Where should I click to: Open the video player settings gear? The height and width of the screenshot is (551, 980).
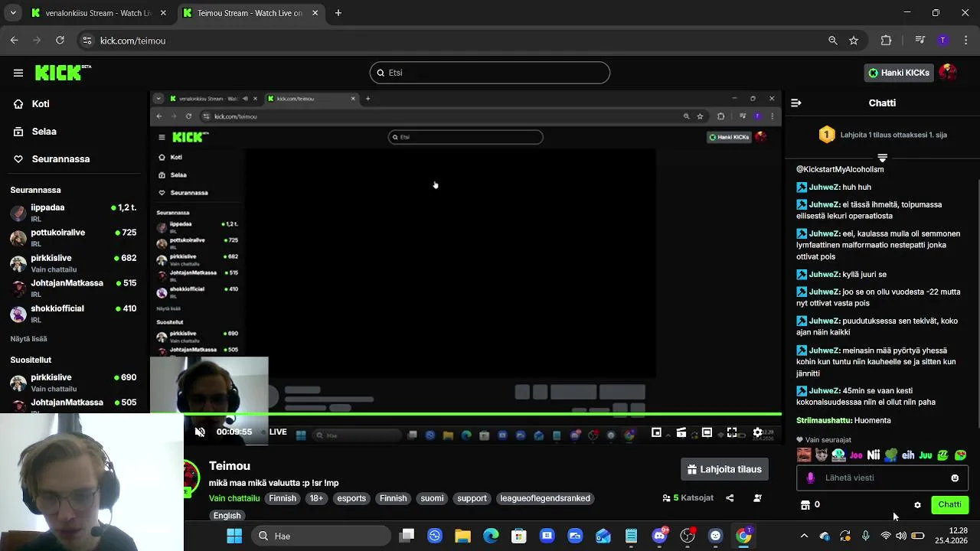tap(757, 432)
